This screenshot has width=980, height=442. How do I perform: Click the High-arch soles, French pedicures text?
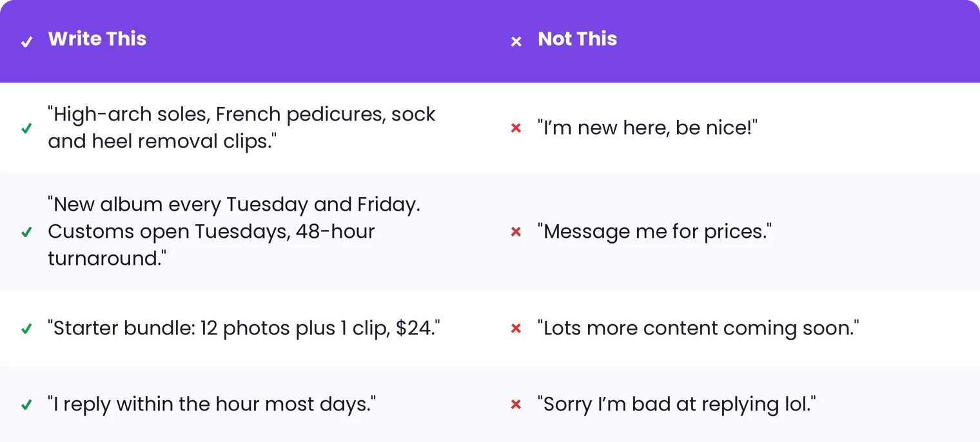(x=242, y=128)
